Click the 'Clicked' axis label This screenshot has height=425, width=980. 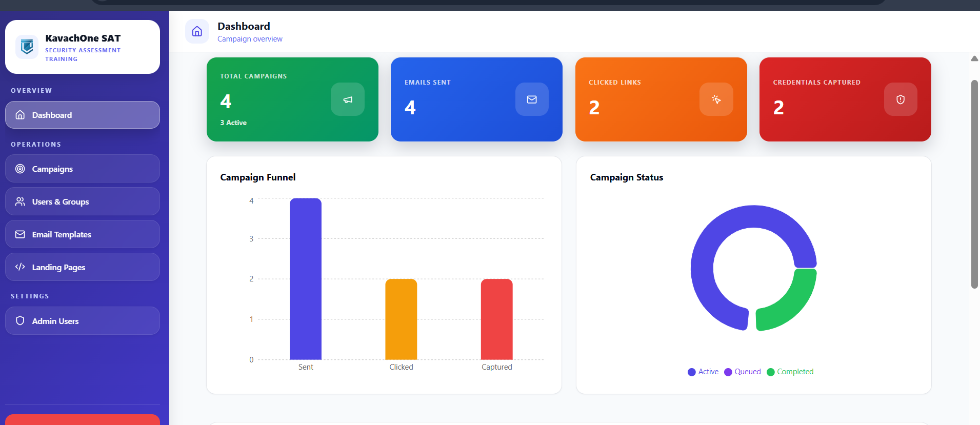click(401, 367)
